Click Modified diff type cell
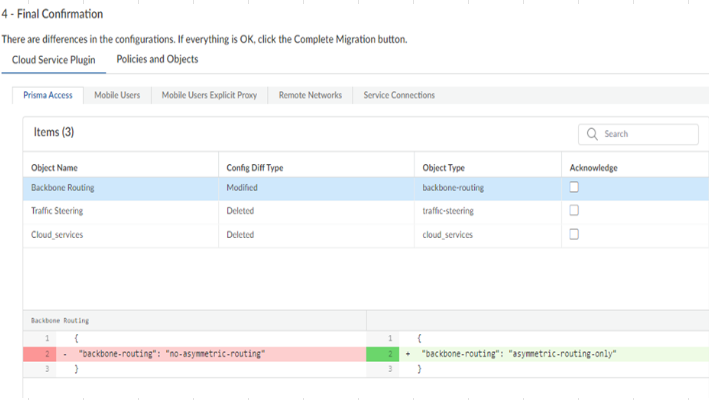The width and height of the screenshot is (709, 400). (x=242, y=188)
